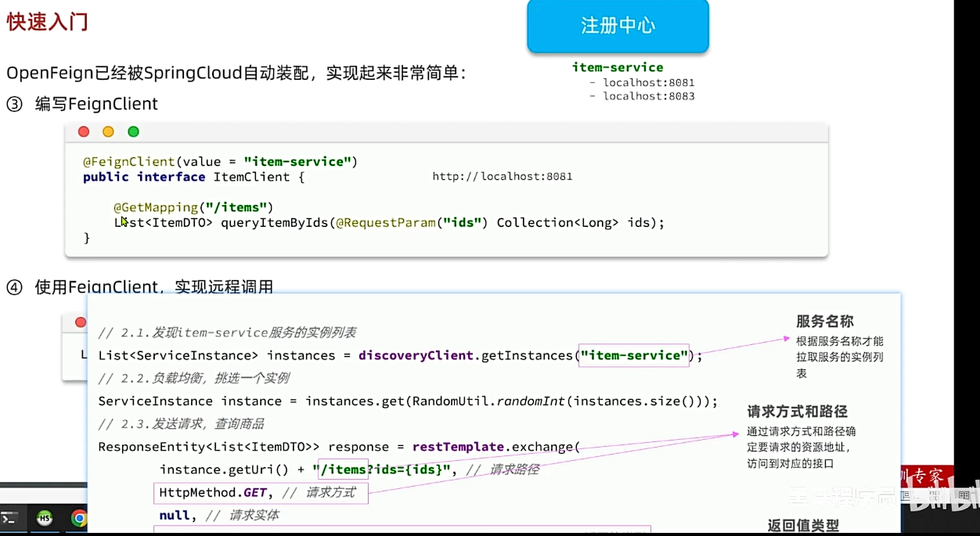Image resolution: width=980 pixels, height=536 pixels.
Task: Launch Chrome from the taskbar
Action: click(79, 518)
